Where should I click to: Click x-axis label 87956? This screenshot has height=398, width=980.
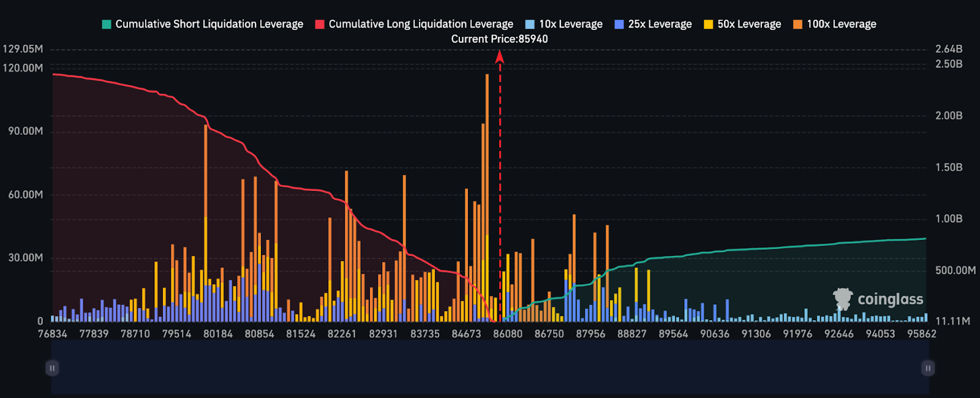[x=590, y=334]
